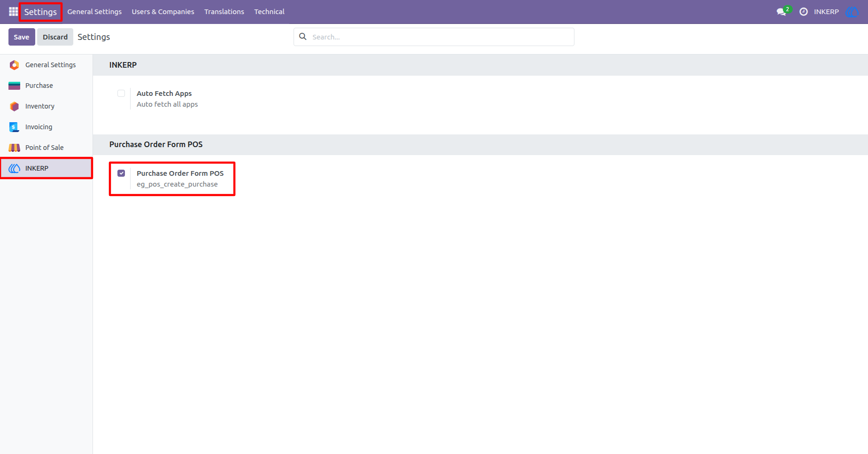The height and width of the screenshot is (454, 868).
Task: Click the Purchase sidebar icon
Action: pos(15,86)
